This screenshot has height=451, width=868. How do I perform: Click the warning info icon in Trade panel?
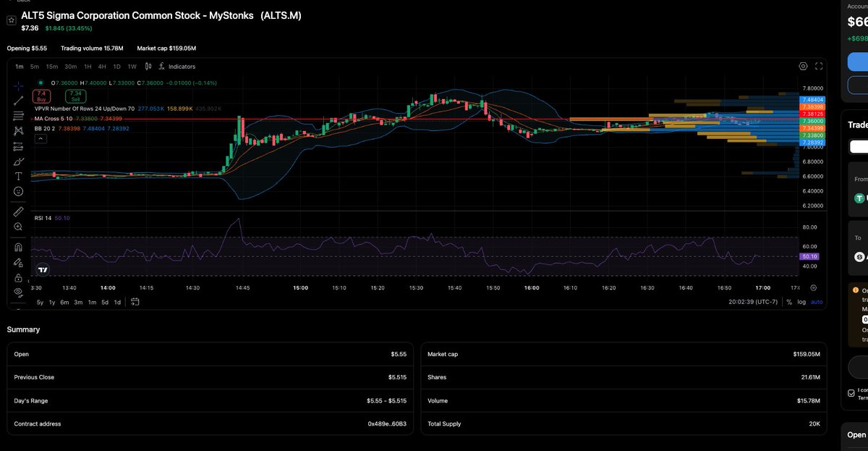tap(855, 290)
